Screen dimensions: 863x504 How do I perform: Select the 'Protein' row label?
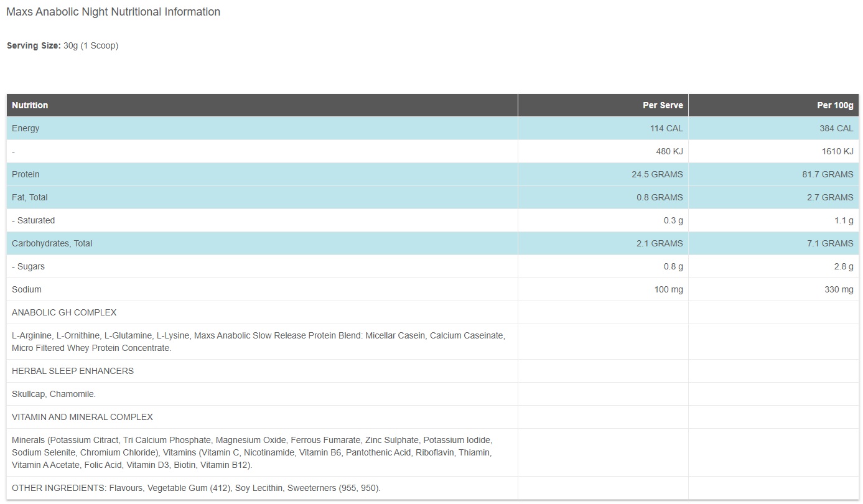coord(26,174)
